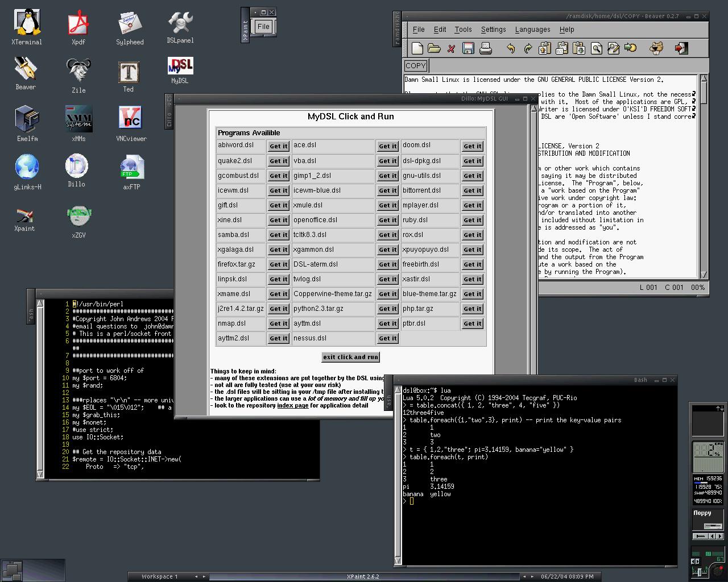Click the beaver mascot toolbar icon
This screenshot has height=582, width=728.
[656, 48]
